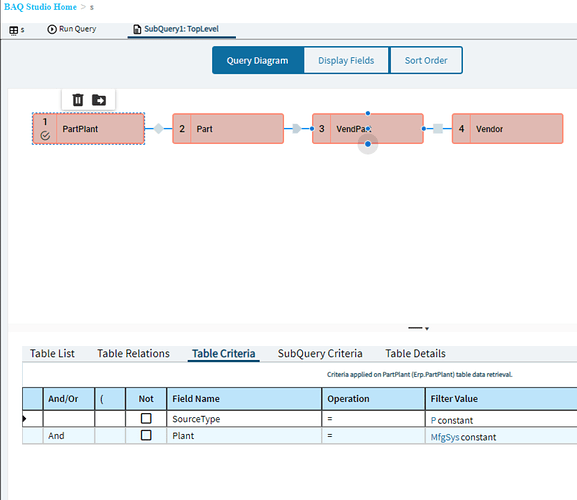
Task: Collapse the diagram panel with the splitter arrow
Action: coord(427,328)
